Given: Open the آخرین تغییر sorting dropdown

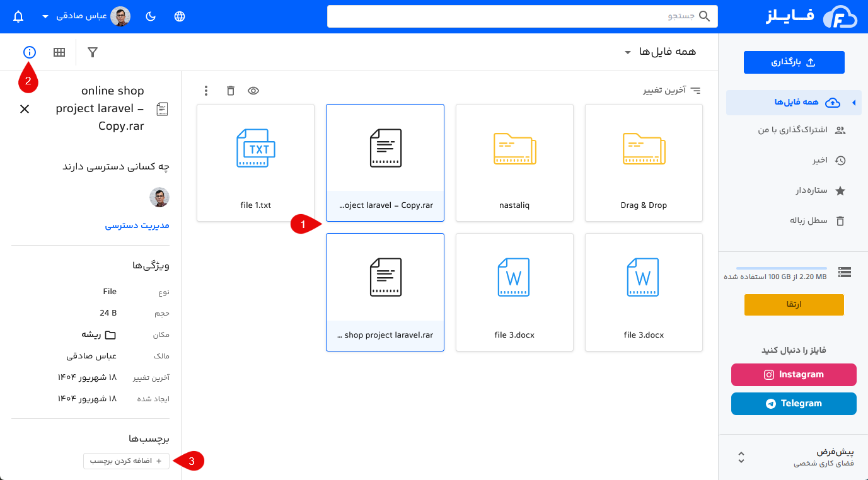Looking at the screenshot, I should coord(673,91).
